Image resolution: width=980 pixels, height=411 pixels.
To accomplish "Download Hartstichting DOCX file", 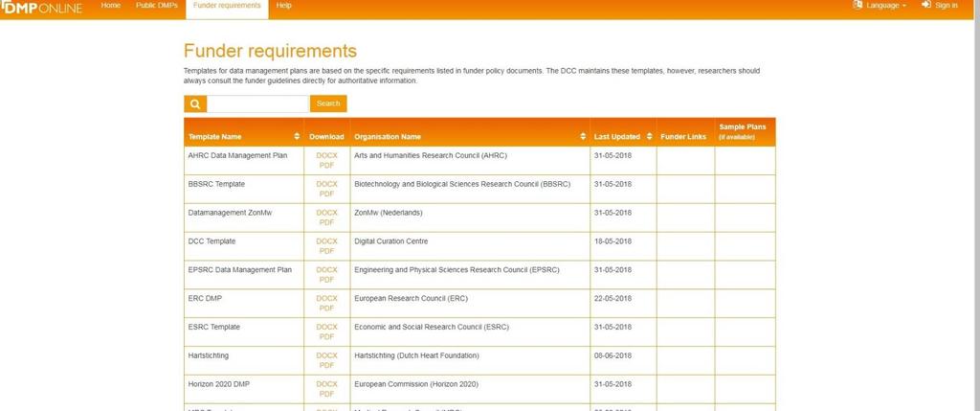I will coord(326,356).
